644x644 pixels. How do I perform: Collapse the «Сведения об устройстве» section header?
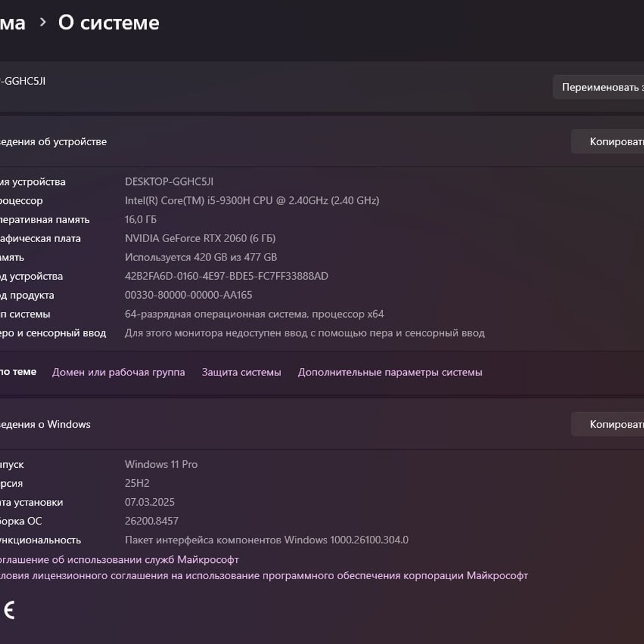(322, 142)
